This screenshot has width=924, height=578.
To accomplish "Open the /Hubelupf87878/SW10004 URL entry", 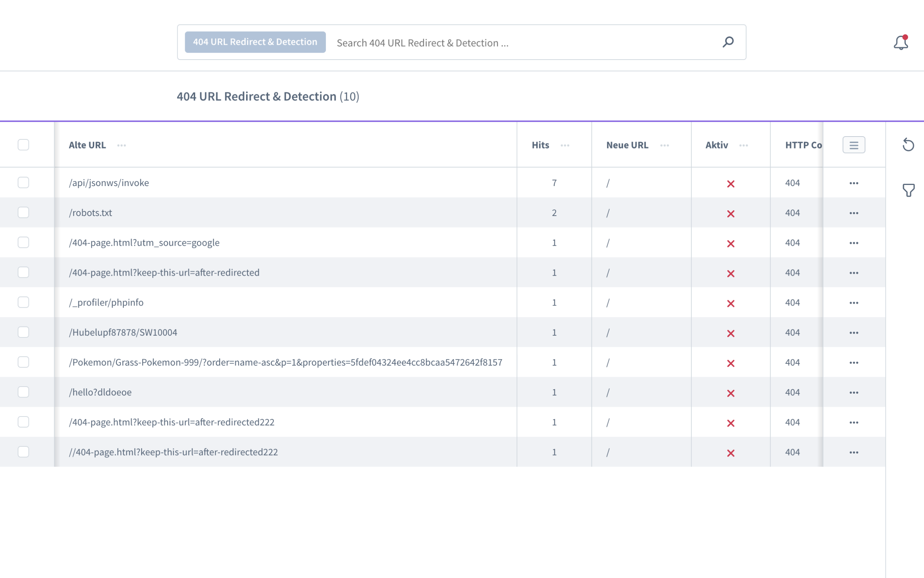I will coord(123,333).
